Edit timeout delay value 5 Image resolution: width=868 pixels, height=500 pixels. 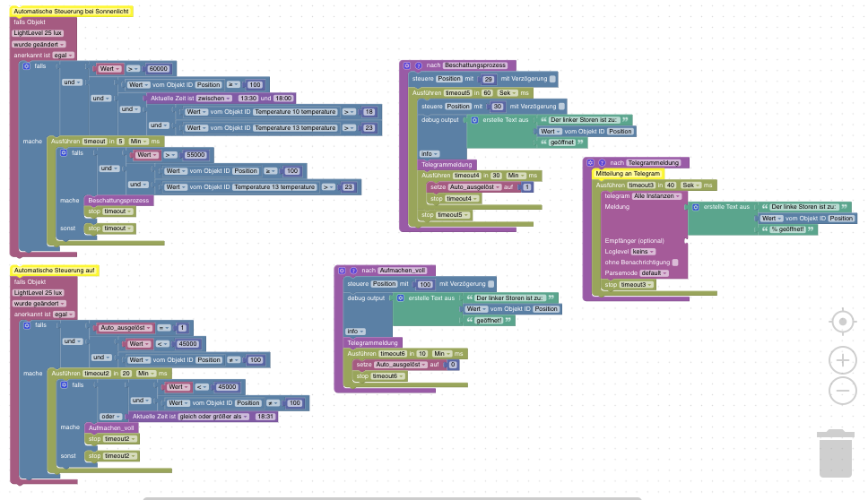(120, 141)
